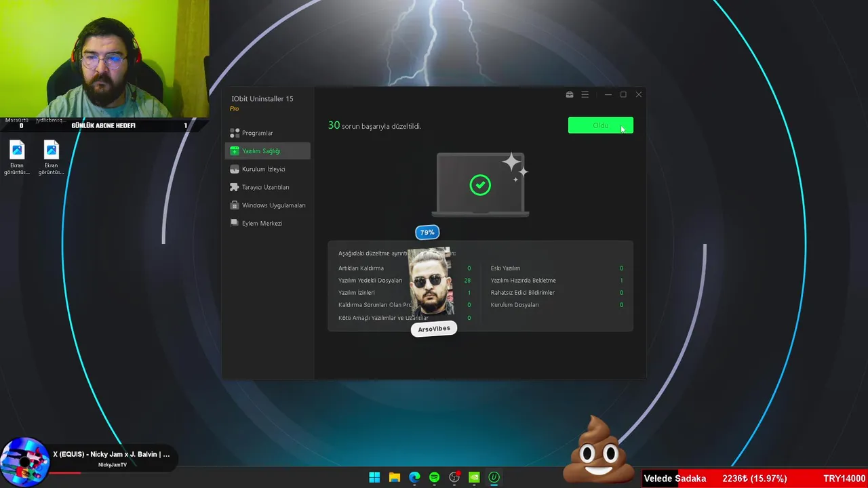This screenshot has width=868, height=488.
Task: Click the '30 sorun başarıyla düzeltildi' text
Action: 375,125
